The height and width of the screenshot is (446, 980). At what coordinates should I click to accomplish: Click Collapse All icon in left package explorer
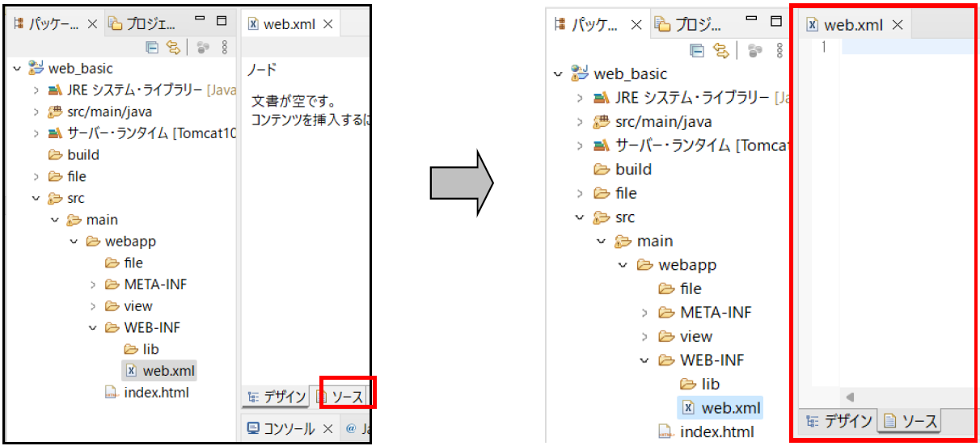152,48
